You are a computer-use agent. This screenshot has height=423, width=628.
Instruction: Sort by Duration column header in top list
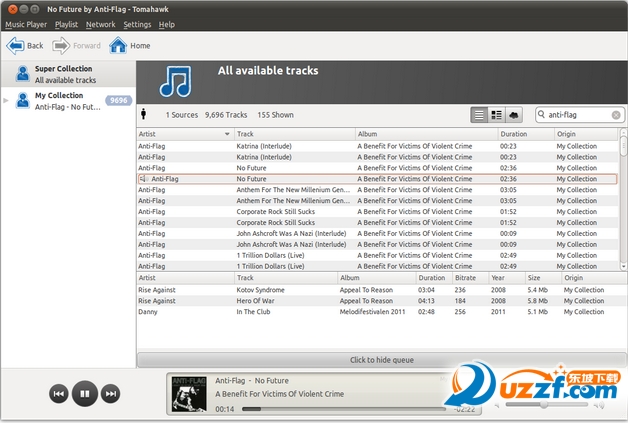pyautogui.click(x=526, y=134)
